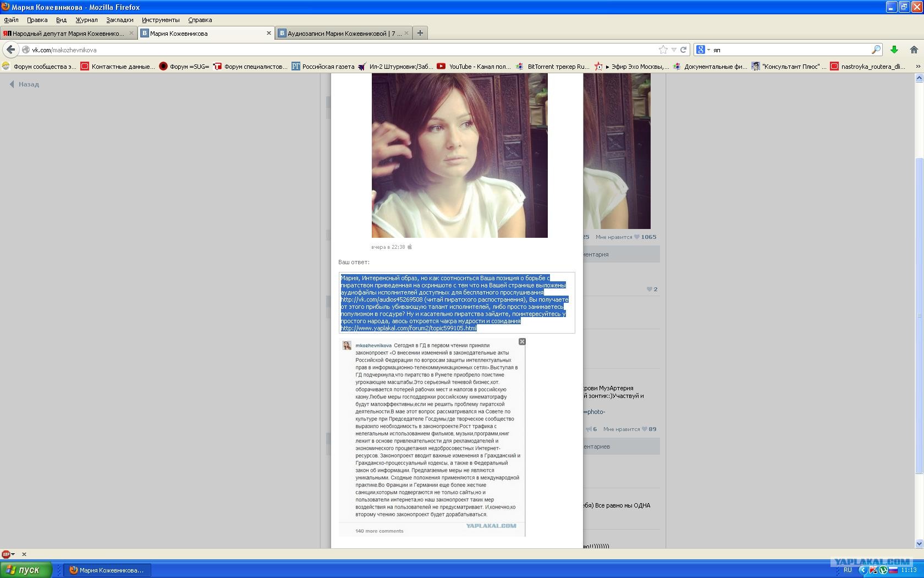
Task: Click the uTorrent tray icon
Action: click(883, 570)
